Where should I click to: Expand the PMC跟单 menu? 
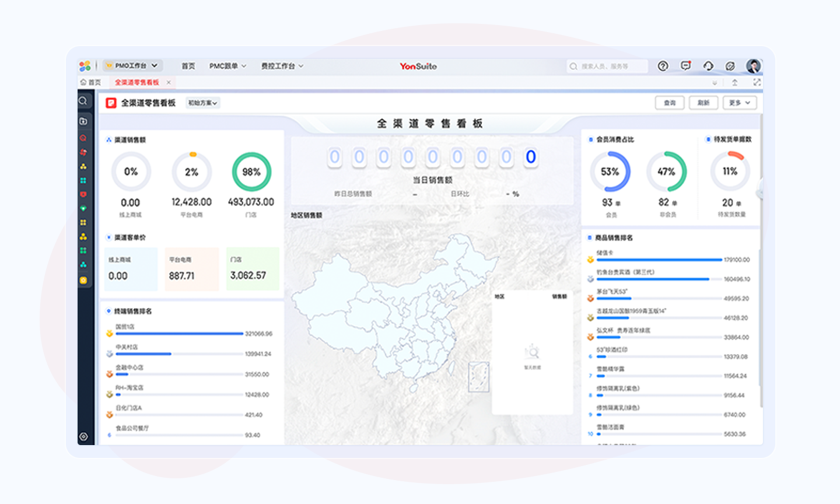point(228,66)
